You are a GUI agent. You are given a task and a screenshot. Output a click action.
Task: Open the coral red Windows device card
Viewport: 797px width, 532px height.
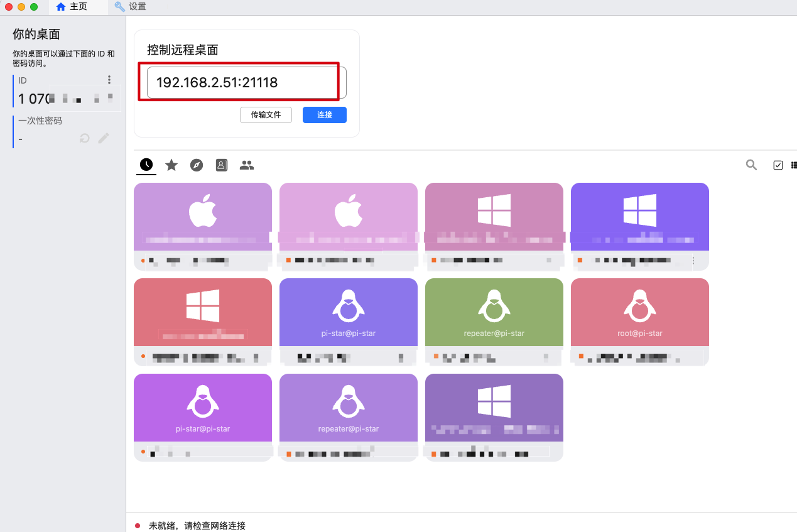(203, 322)
